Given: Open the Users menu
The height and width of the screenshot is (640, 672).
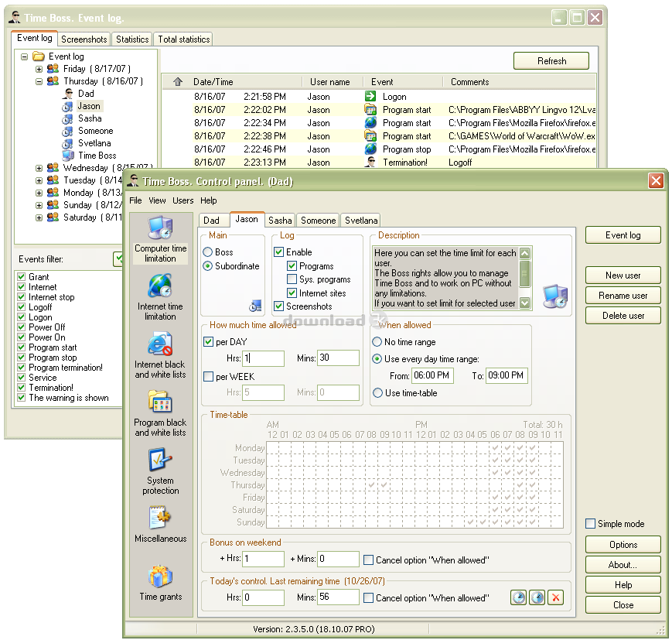Looking at the screenshot, I should (182, 200).
